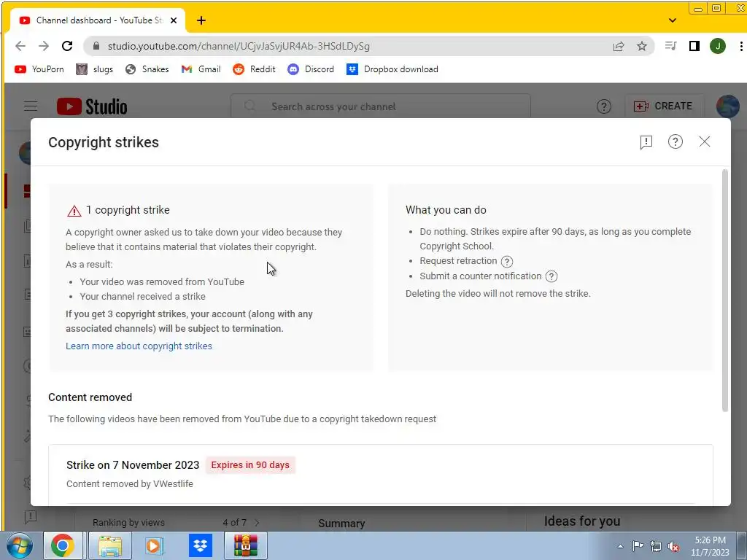This screenshot has height=560, width=747.
Task: Close the Channel dashboard tab
Action: [174, 20]
